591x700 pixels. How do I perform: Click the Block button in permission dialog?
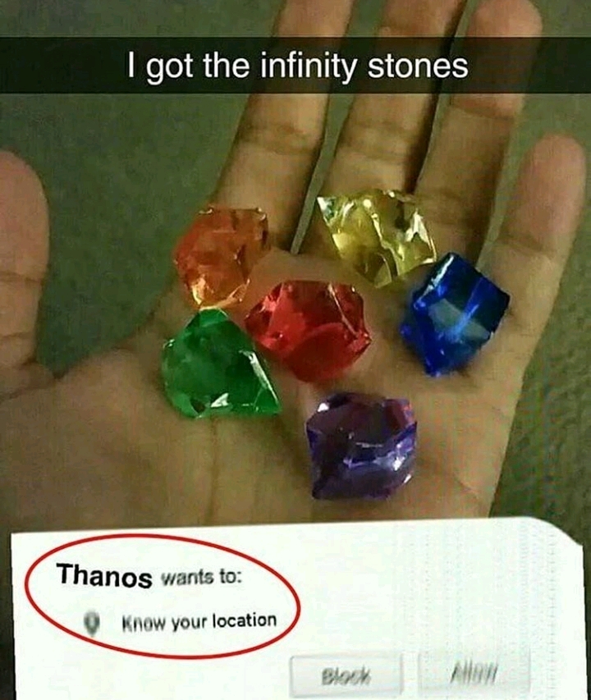(346, 675)
